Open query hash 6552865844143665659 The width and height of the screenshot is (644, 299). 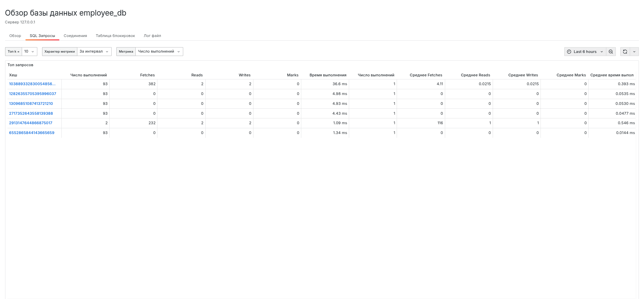click(32, 133)
